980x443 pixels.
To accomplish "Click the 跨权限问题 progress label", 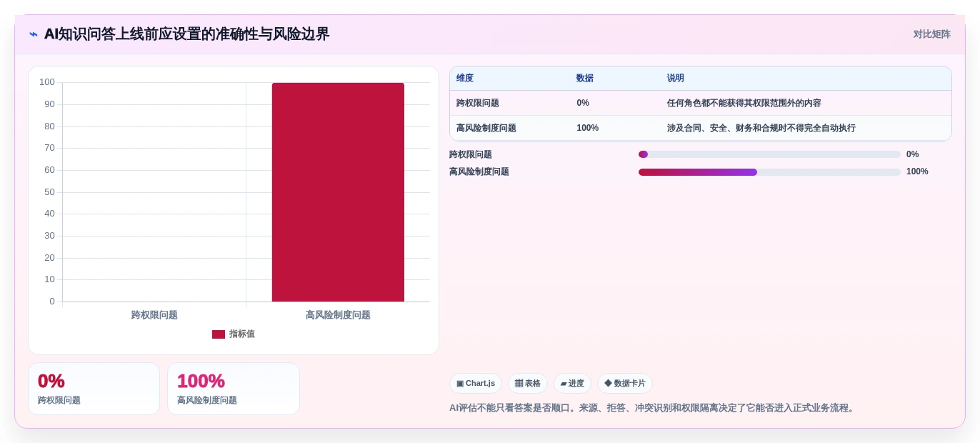I will [471, 154].
